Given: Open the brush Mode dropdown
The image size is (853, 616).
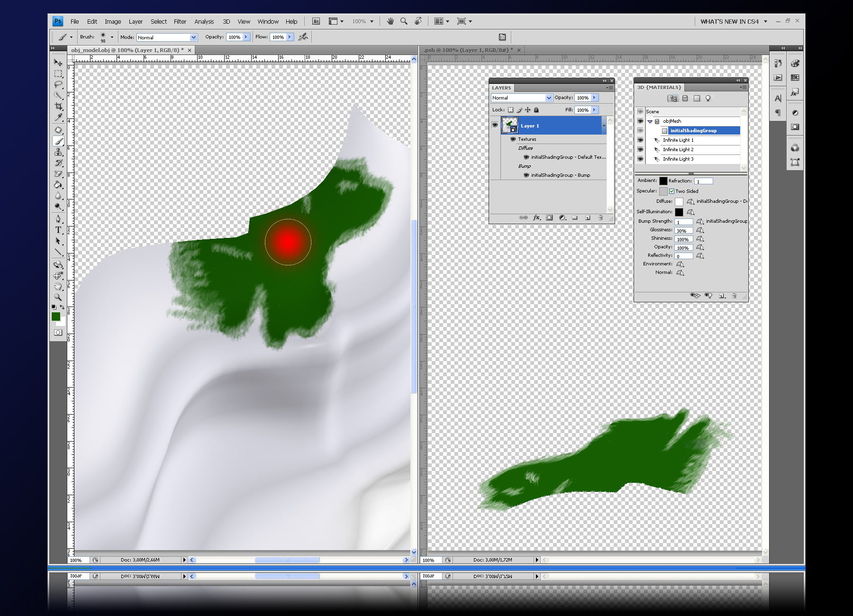Looking at the screenshot, I should (x=167, y=37).
